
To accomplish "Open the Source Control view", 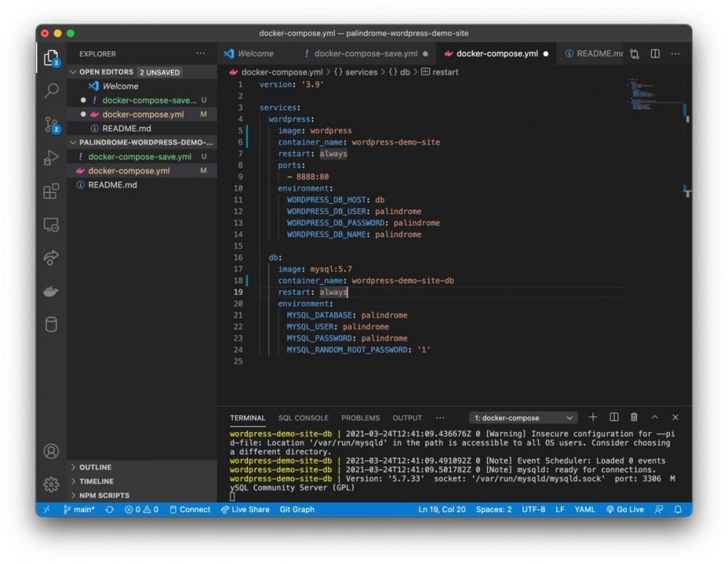I will pyautogui.click(x=51, y=124).
